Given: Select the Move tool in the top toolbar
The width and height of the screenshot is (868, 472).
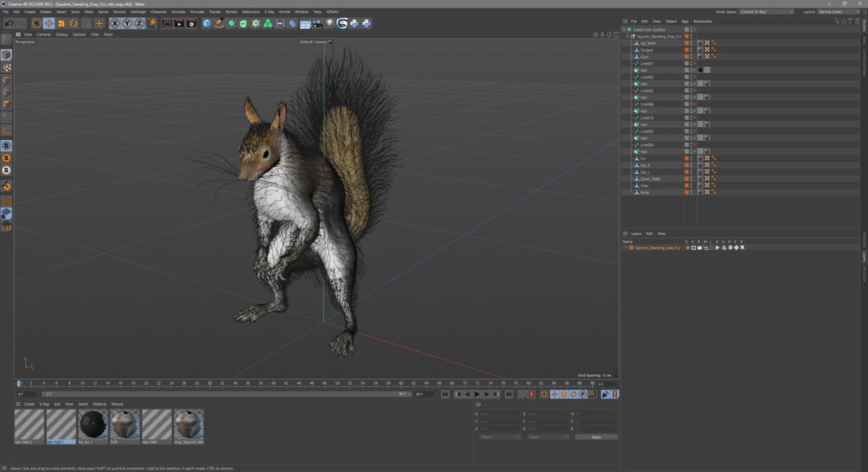Looking at the screenshot, I should tap(49, 24).
